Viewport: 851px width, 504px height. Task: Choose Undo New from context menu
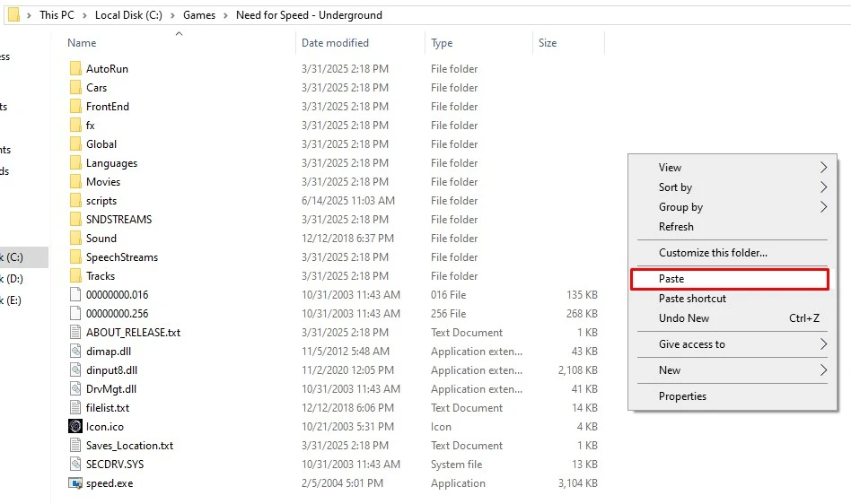tap(684, 318)
